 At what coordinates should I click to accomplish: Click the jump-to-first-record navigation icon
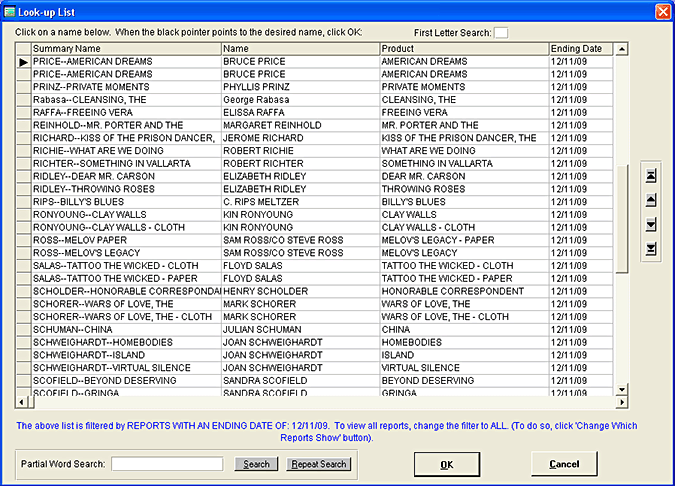click(x=652, y=175)
